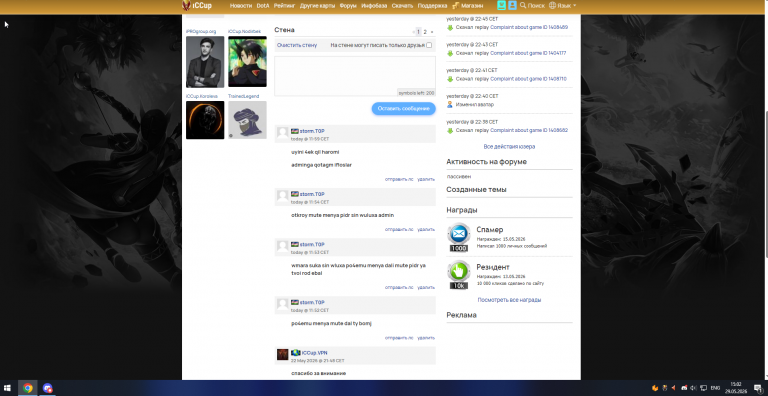The image size is (768, 396).
Task: Open the Форум menu item
Action: (x=348, y=5)
